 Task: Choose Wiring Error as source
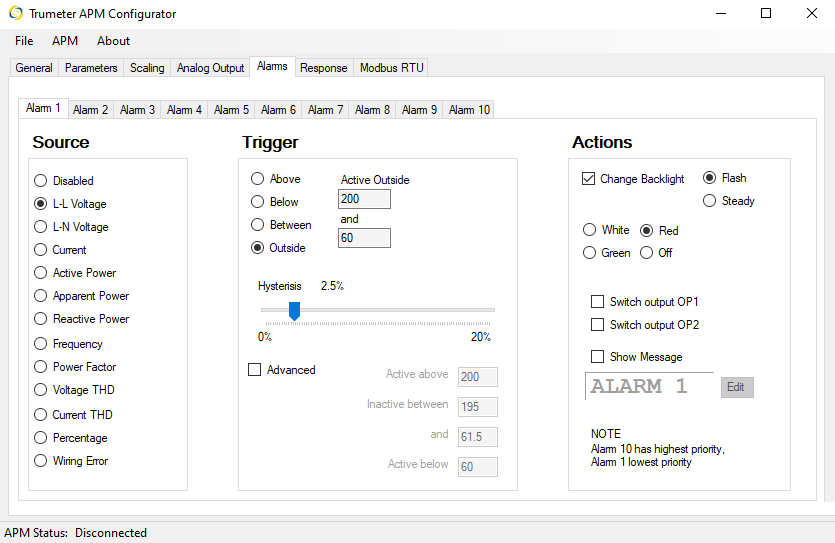click(71, 460)
